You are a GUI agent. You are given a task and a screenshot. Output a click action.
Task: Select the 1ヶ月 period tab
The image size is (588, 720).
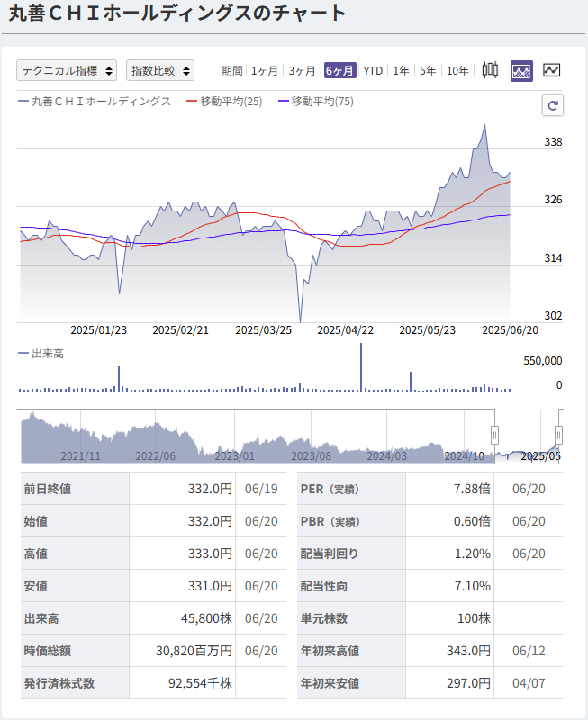pos(265,71)
